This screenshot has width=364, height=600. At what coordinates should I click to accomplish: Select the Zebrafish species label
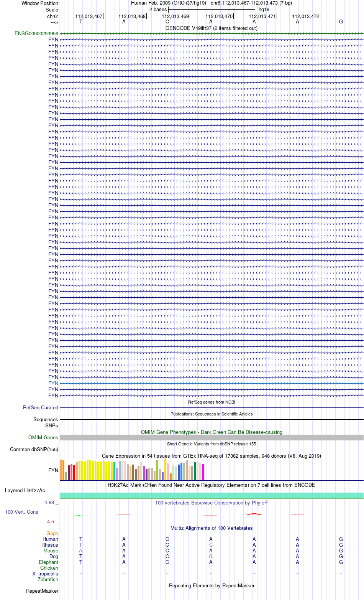pyautogui.click(x=48, y=580)
